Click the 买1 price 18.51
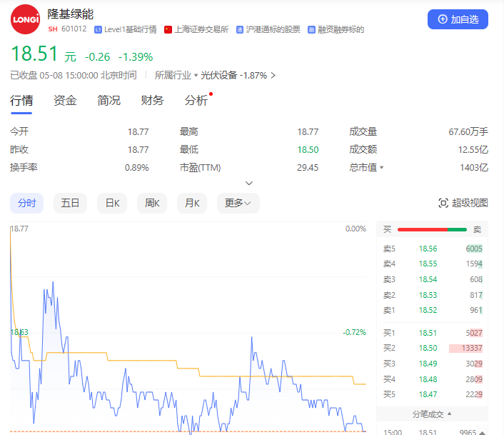 click(x=428, y=333)
